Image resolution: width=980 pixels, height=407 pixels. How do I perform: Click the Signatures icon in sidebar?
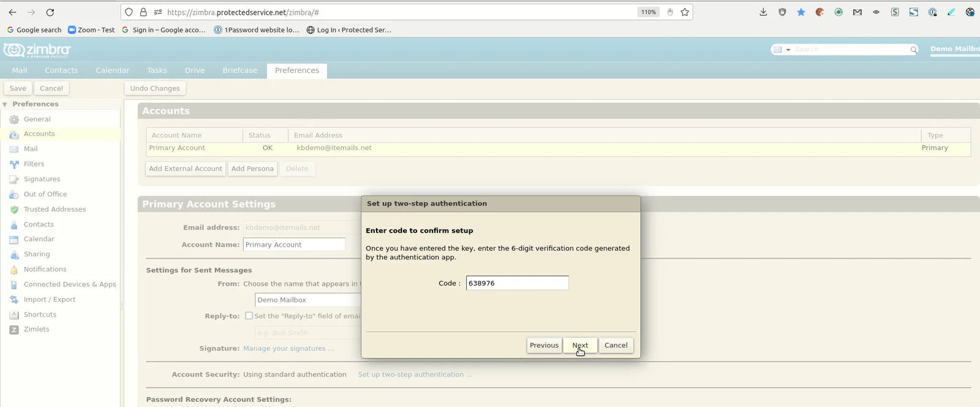click(14, 179)
